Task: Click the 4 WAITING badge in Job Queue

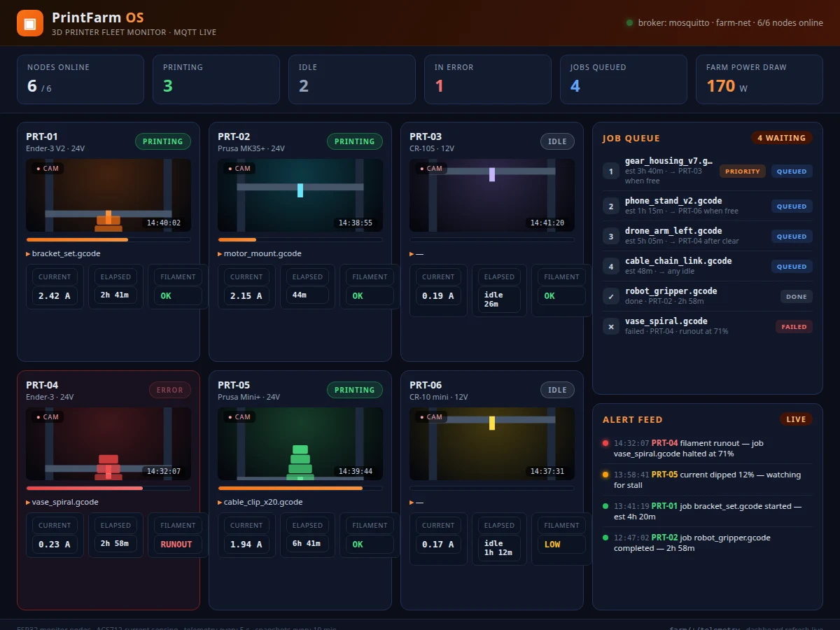Action: (781, 138)
